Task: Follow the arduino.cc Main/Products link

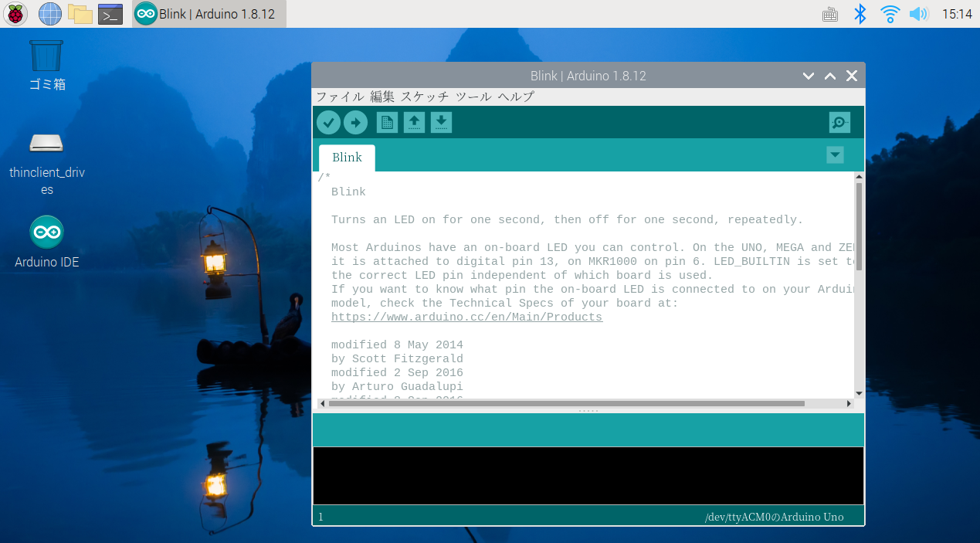Action: (466, 317)
